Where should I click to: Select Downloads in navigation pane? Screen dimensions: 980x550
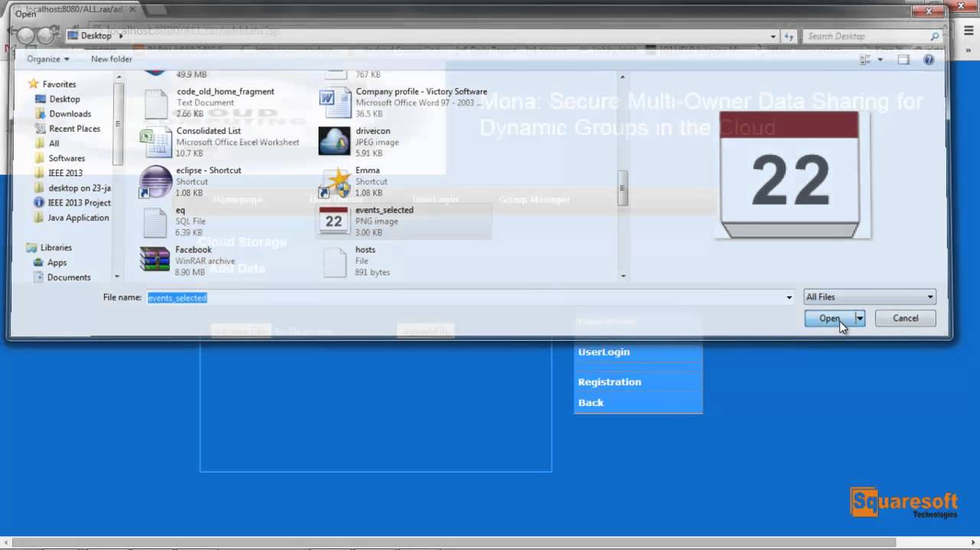point(70,114)
